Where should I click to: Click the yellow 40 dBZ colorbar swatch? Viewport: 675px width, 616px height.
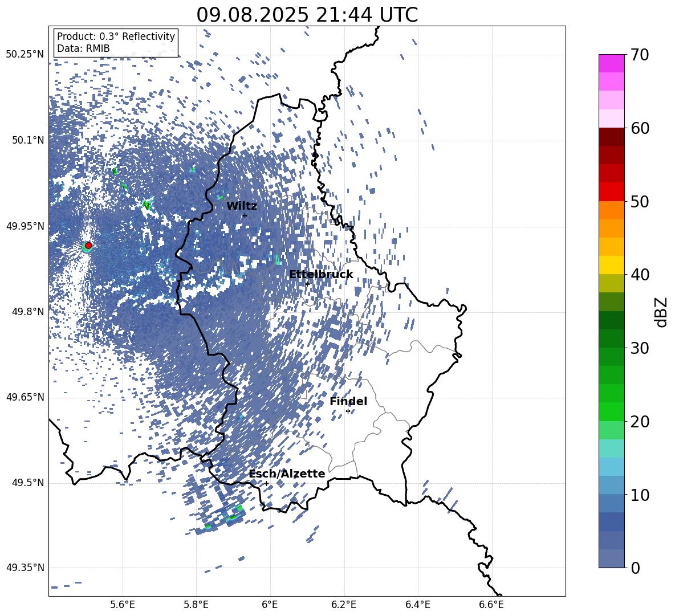(x=611, y=265)
